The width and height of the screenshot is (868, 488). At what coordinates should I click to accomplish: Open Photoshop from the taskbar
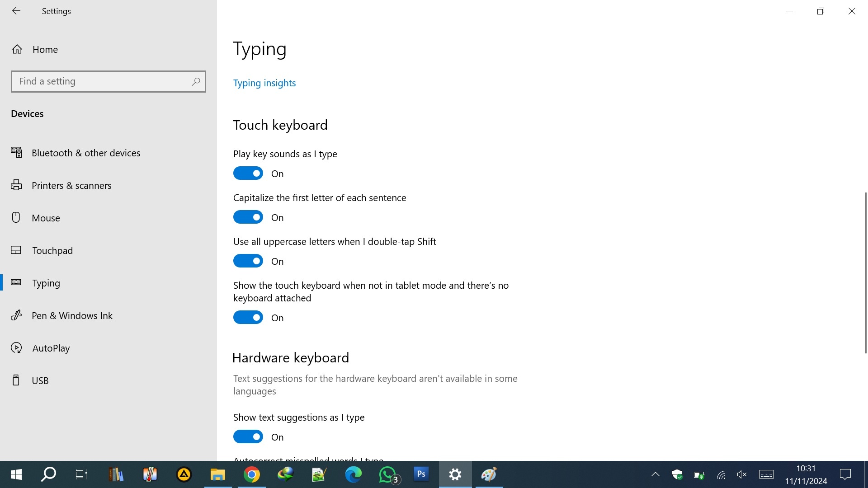[x=421, y=474]
